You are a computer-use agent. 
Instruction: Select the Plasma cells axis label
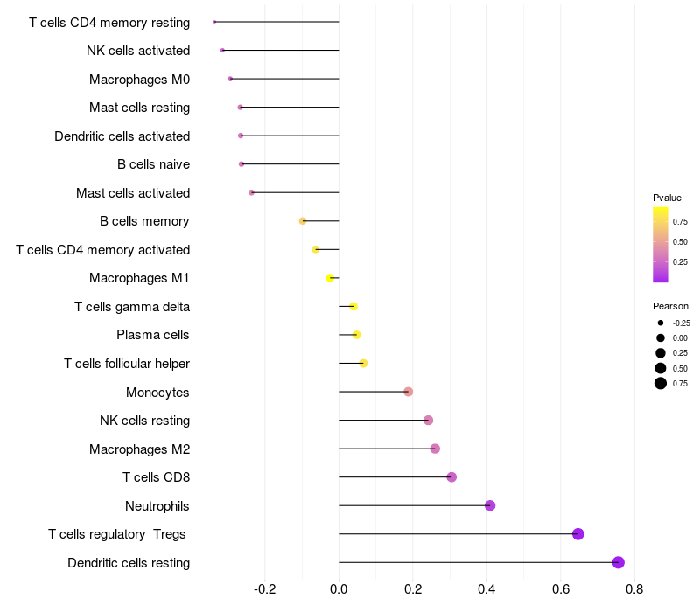(152, 335)
